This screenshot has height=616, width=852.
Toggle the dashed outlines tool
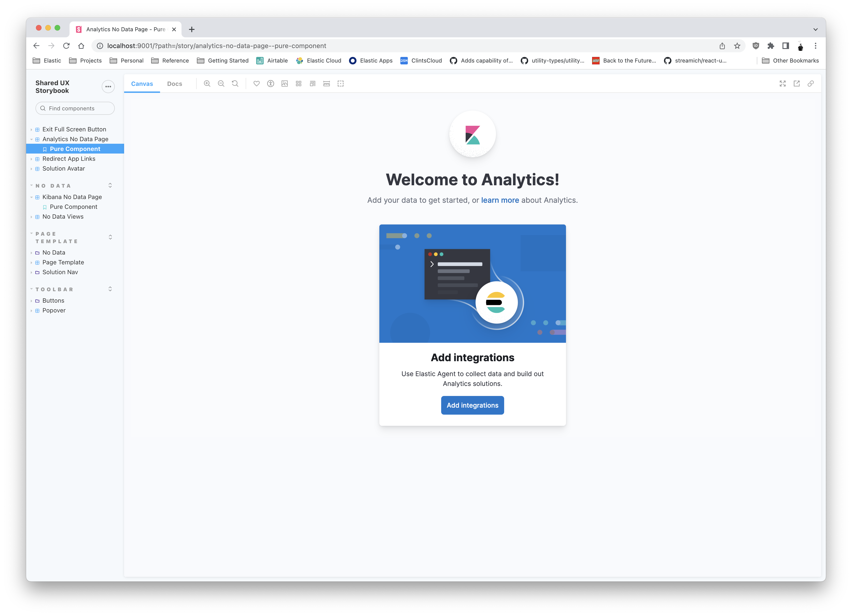coord(340,84)
